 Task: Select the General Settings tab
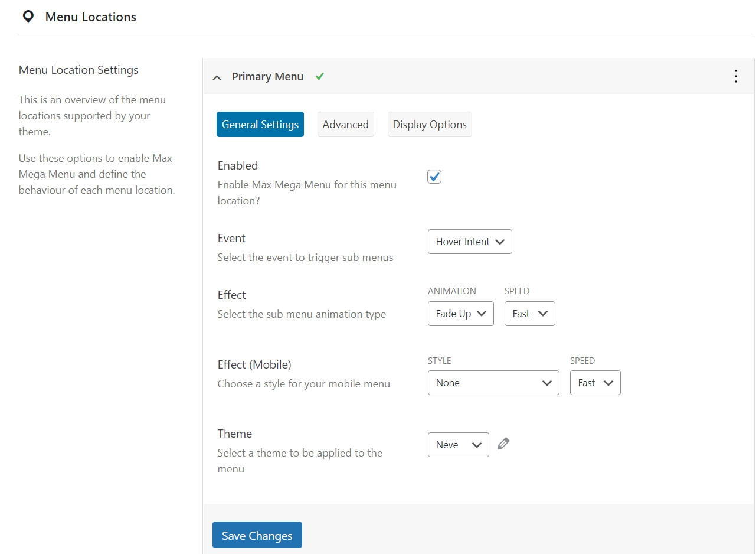260,124
